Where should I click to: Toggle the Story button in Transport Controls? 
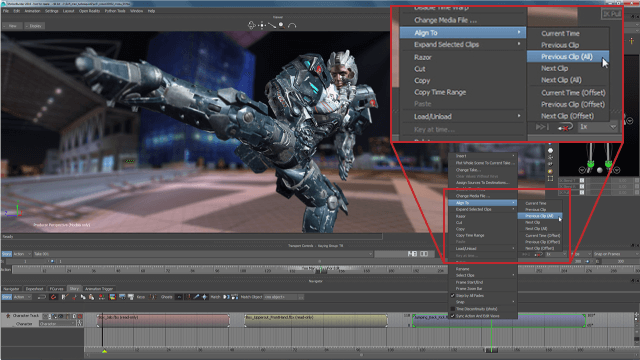pos(7,254)
